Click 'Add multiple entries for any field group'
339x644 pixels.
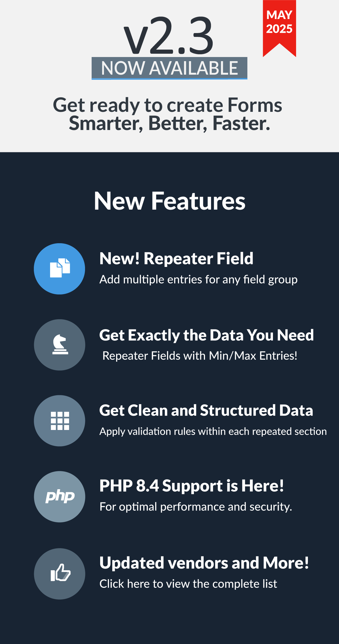(x=198, y=279)
